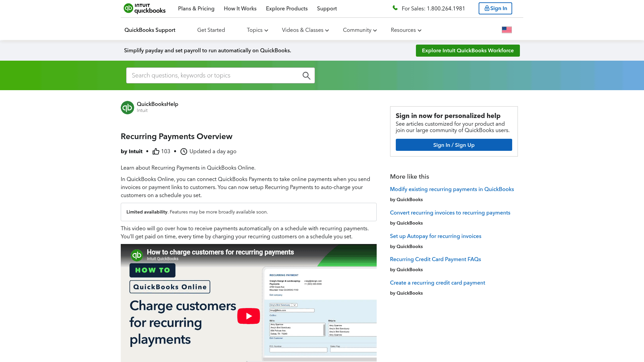Screen dimensions: 644x362
Task: Play the recurring payments video
Action: click(x=249, y=316)
